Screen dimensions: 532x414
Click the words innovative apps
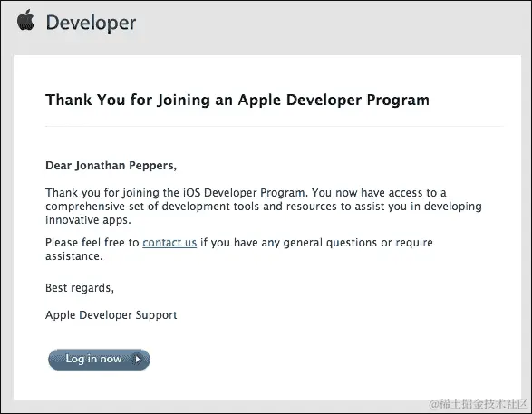coord(88,220)
